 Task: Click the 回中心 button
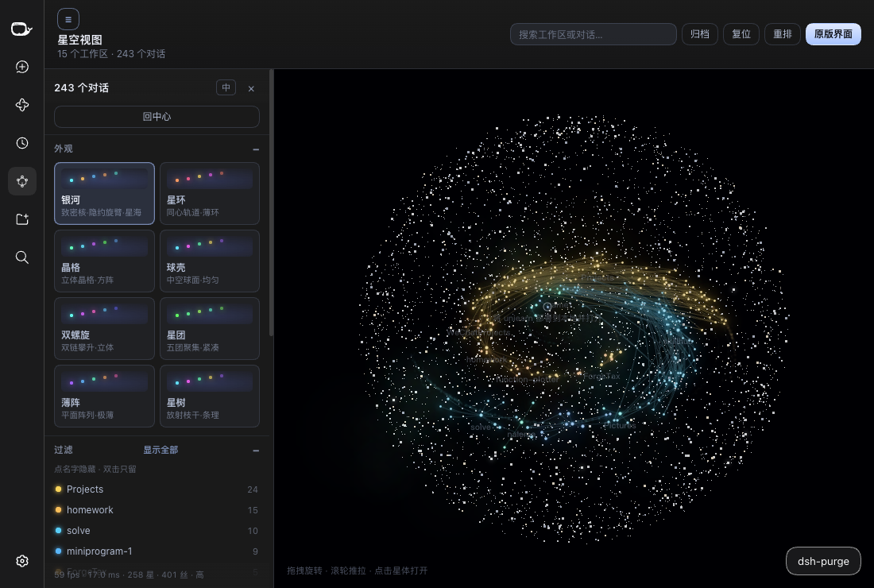click(157, 117)
